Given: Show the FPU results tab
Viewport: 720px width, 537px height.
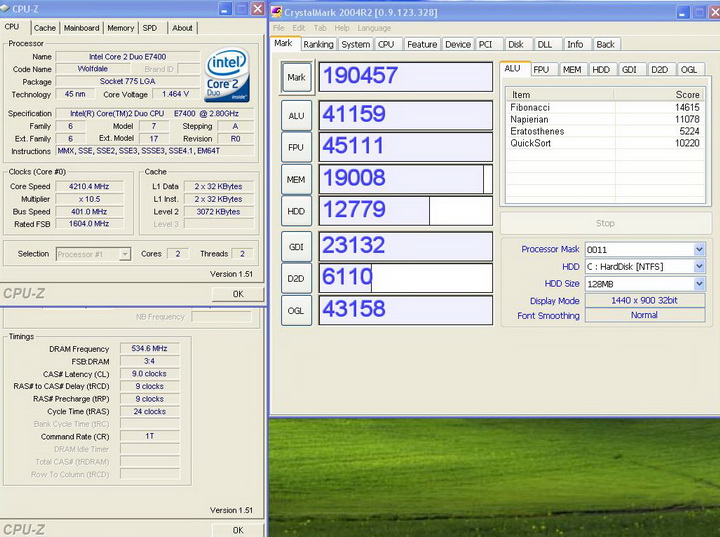Looking at the screenshot, I should [541, 69].
